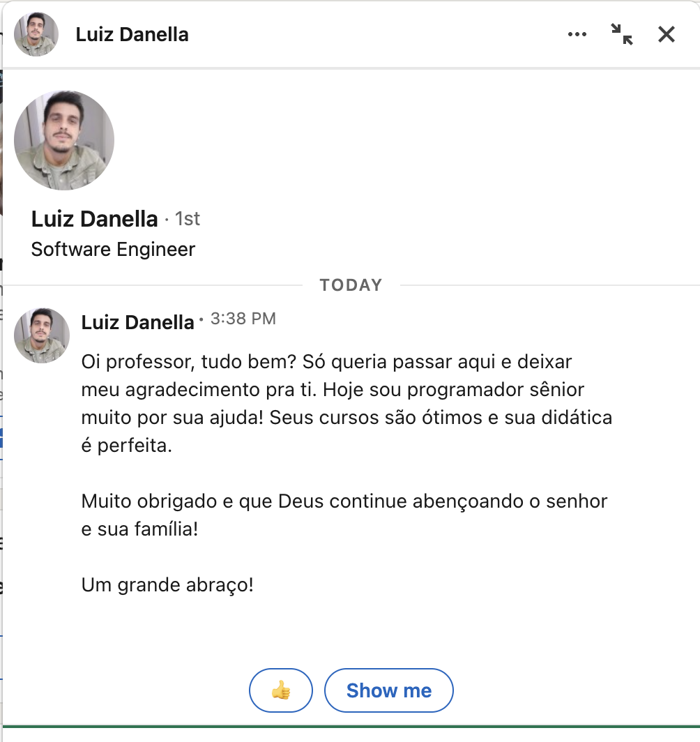Click the small avatar in the chat header
The image size is (700, 742).
36,34
